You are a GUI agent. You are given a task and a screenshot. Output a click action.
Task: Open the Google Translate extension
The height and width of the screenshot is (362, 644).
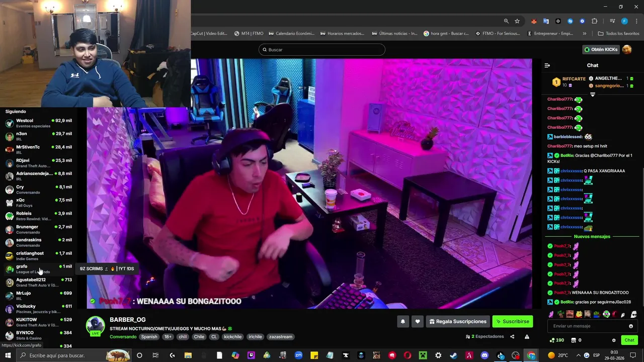click(546, 21)
